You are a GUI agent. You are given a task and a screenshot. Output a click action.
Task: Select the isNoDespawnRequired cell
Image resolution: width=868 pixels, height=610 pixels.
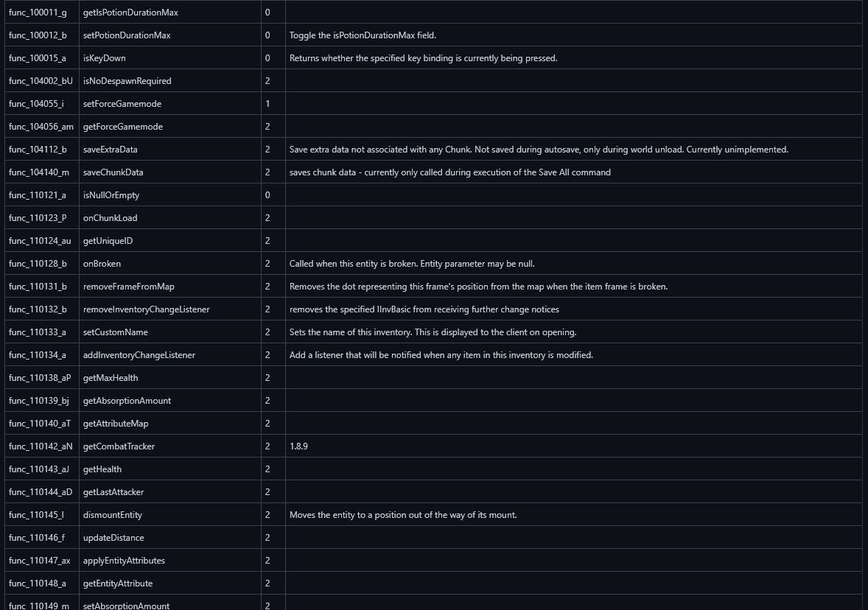click(x=127, y=81)
